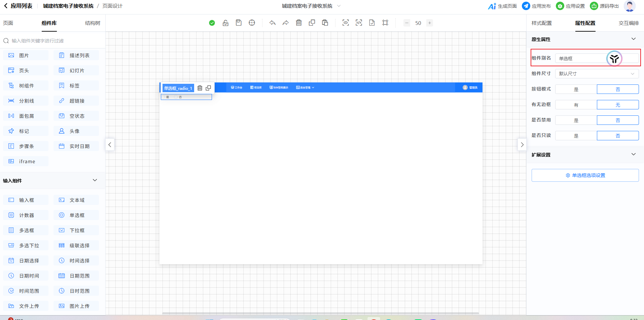The image size is (644, 320).
Task: Click the unlock padlock toolbar icon
Action: click(225, 23)
